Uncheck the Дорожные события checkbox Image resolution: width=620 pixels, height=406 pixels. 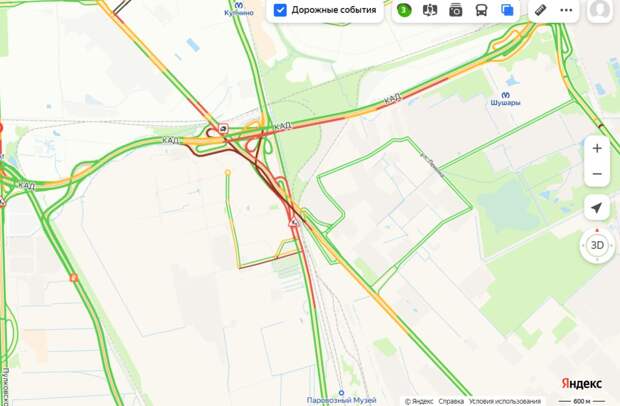click(280, 10)
